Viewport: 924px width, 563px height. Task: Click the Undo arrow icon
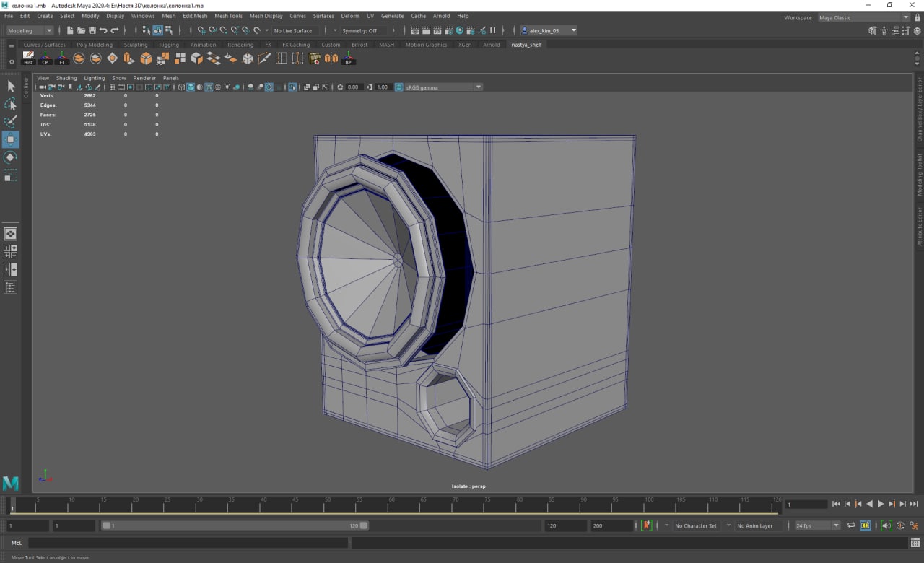[103, 30]
